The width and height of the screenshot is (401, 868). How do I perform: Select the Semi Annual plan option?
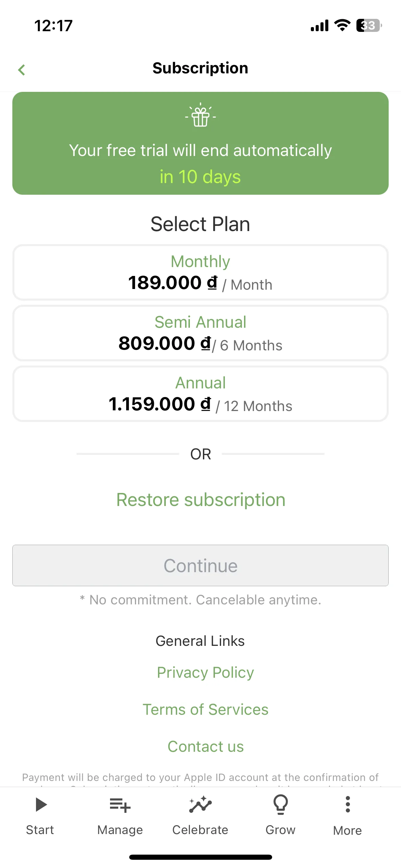(x=200, y=333)
